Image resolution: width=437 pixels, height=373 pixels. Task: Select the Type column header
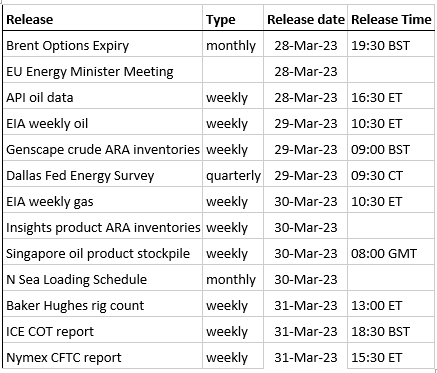[x=233, y=19]
